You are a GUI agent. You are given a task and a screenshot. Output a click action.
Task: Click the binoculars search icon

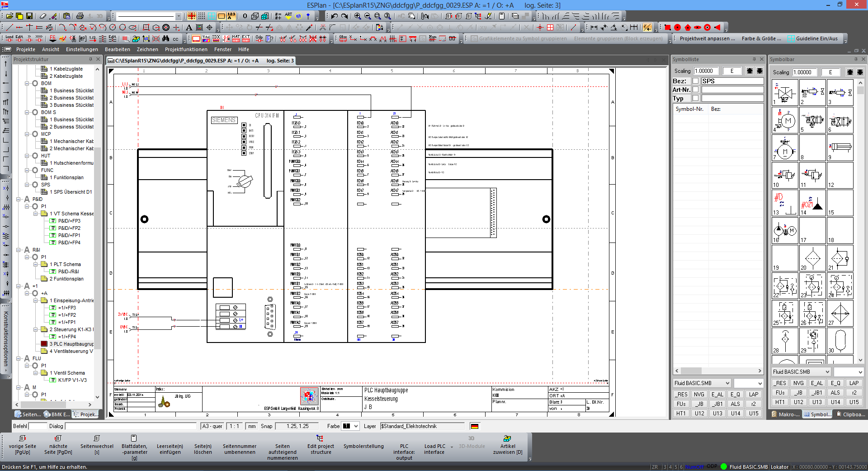pyautogui.click(x=165, y=39)
